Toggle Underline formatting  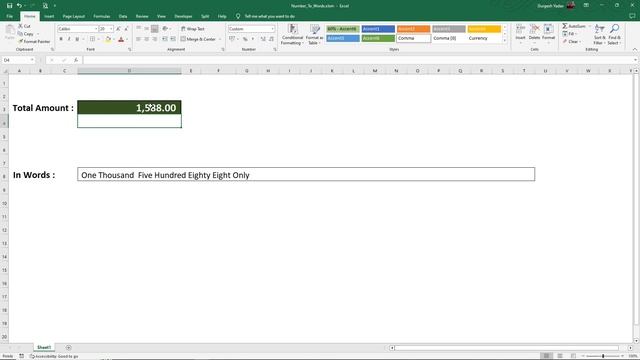tap(77, 39)
